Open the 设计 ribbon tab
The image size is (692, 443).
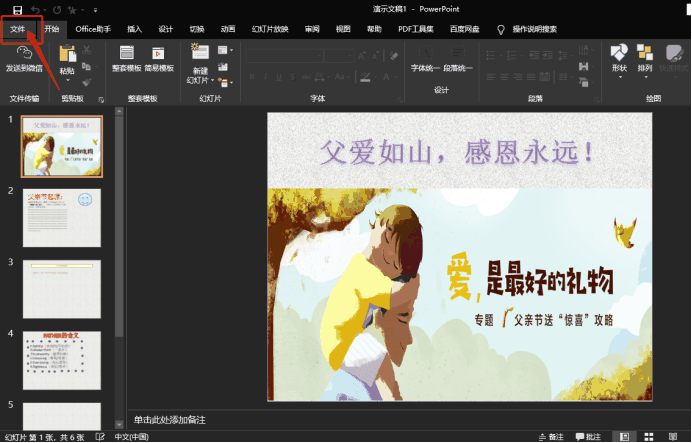[x=165, y=29]
